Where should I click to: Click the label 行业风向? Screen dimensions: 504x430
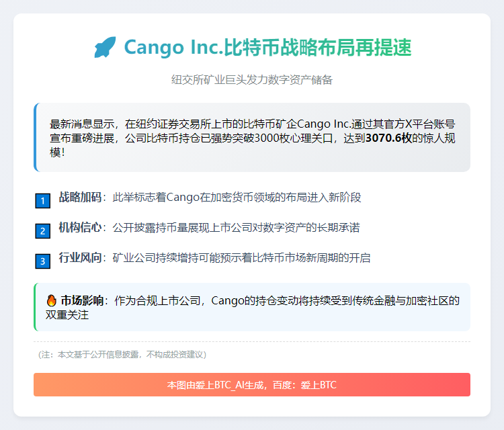coord(80,257)
